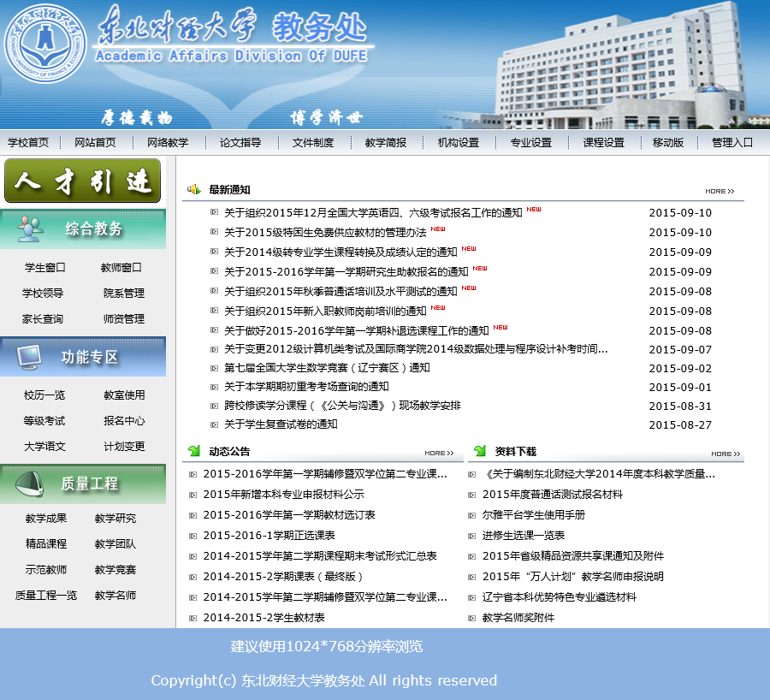Click the bullet icon before 2015-2016-1学期正选课表
770x700 pixels.
(x=193, y=536)
